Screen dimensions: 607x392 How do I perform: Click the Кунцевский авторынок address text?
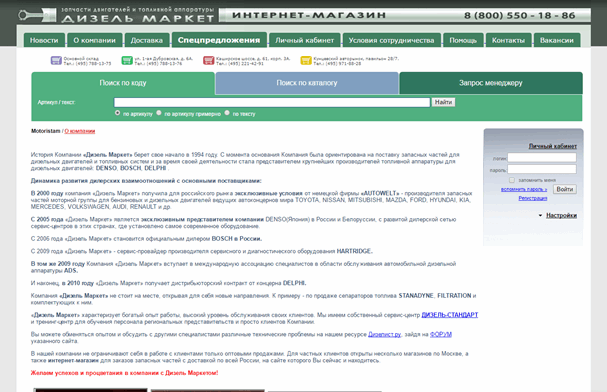coord(356,61)
